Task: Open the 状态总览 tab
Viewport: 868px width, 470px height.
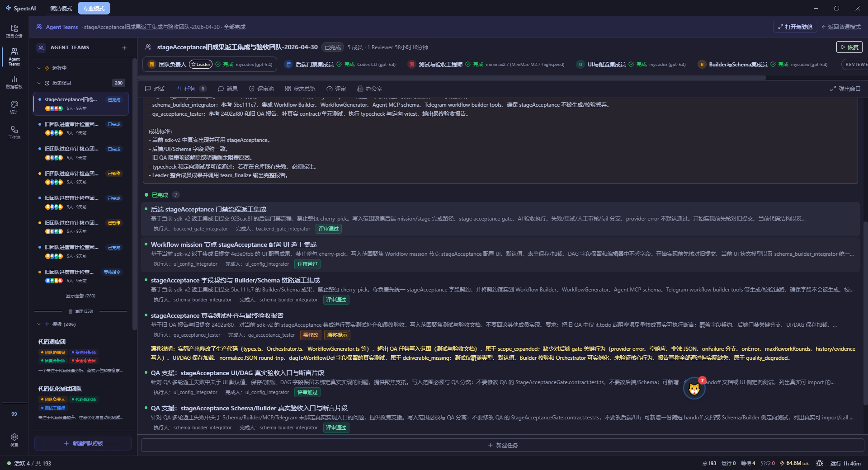Action: point(300,89)
